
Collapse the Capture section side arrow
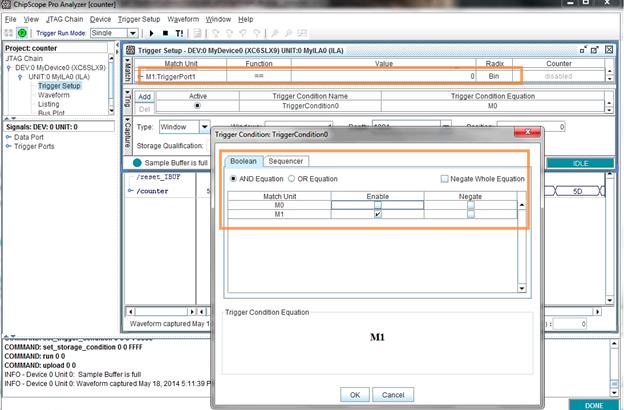(x=128, y=119)
